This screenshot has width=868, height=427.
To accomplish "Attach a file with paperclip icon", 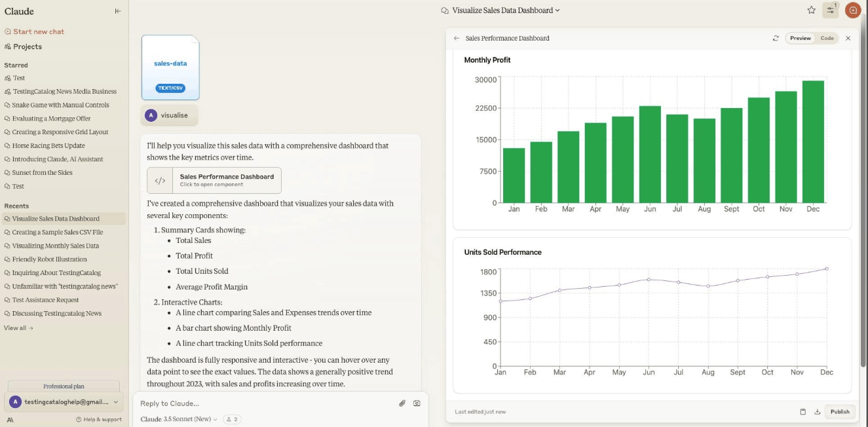I will pos(402,403).
